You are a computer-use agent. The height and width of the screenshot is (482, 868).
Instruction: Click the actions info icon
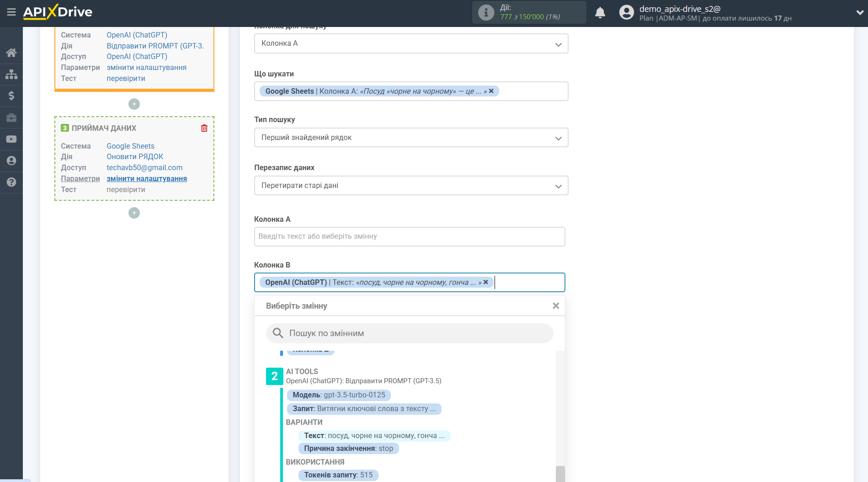[486, 12]
